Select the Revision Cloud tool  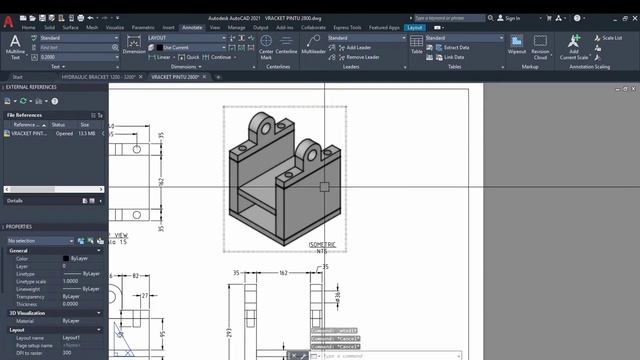tap(540, 47)
